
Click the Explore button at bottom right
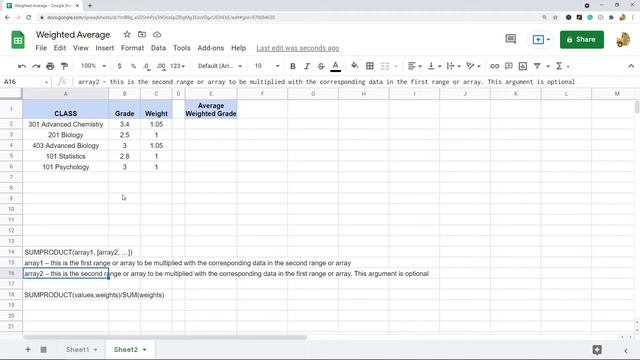coord(597,350)
